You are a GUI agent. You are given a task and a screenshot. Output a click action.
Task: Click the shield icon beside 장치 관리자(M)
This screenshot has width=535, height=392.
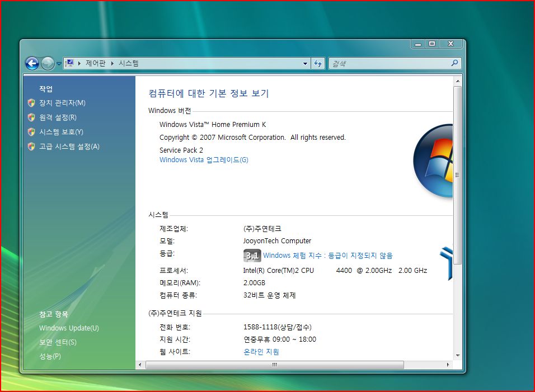(x=31, y=103)
